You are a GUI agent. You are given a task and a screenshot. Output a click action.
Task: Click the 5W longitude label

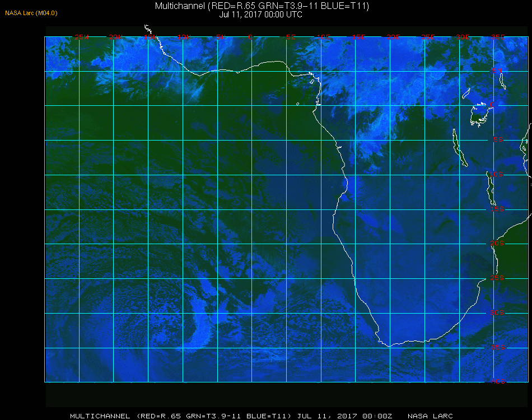click(x=221, y=37)
